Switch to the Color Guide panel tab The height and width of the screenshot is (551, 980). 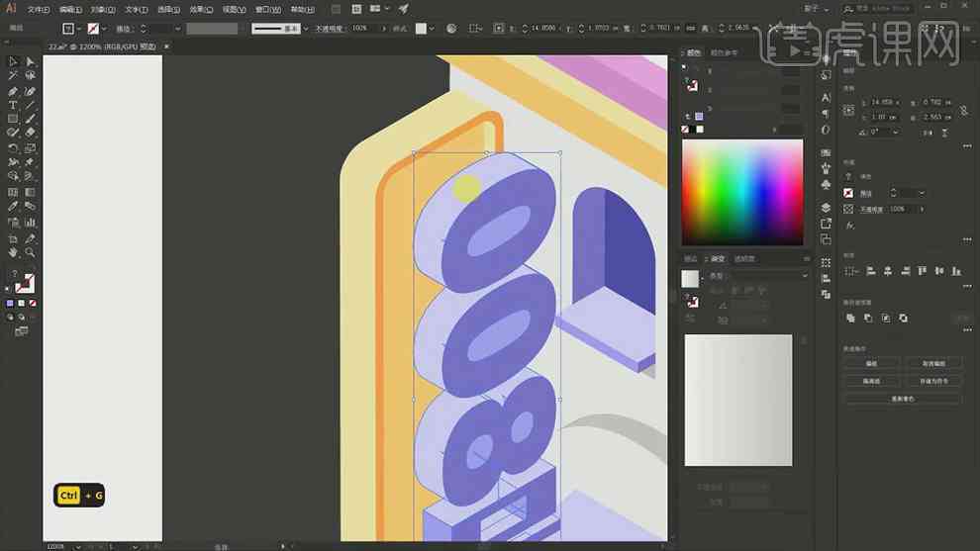[x=724, y=53]
